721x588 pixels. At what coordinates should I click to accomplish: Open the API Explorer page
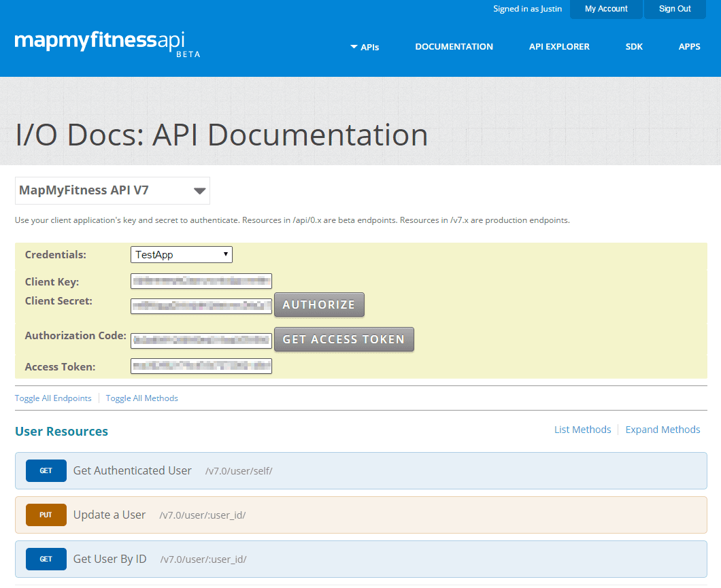559,46
